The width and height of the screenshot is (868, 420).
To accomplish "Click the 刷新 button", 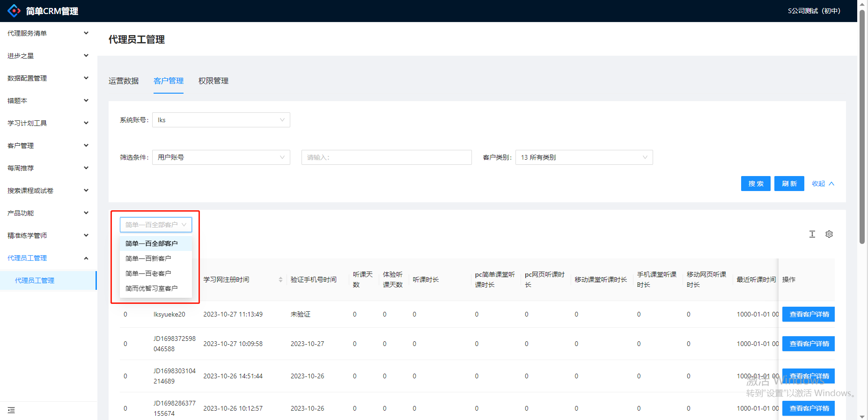I will (x=789, y=184).
